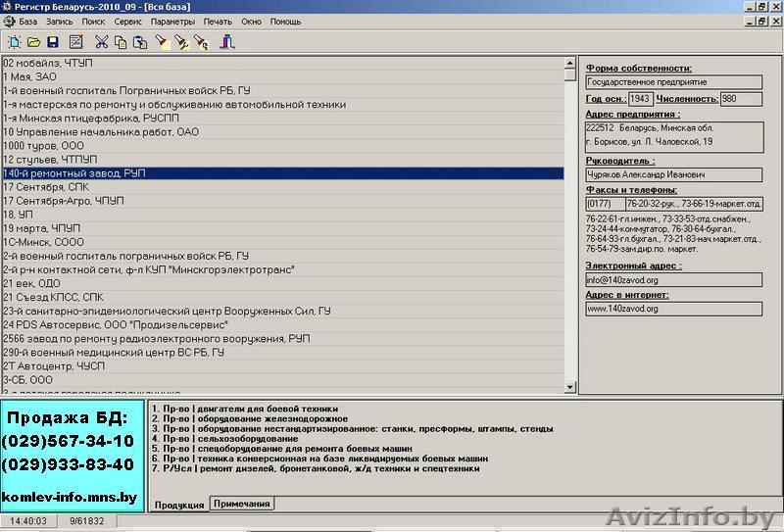Viewport: 784px width, 532px height.
Task: Click the Edit record toolbar icon
Action: [75, 41]
